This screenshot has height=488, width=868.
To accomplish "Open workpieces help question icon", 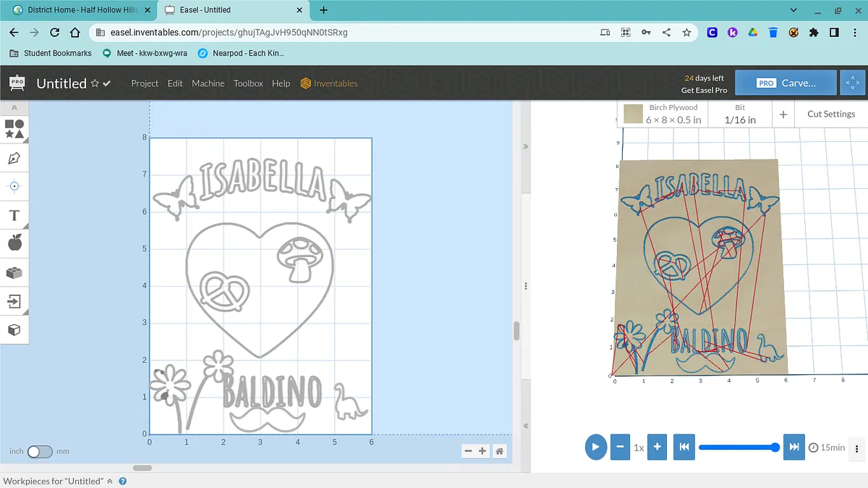I will click(122, 481).
